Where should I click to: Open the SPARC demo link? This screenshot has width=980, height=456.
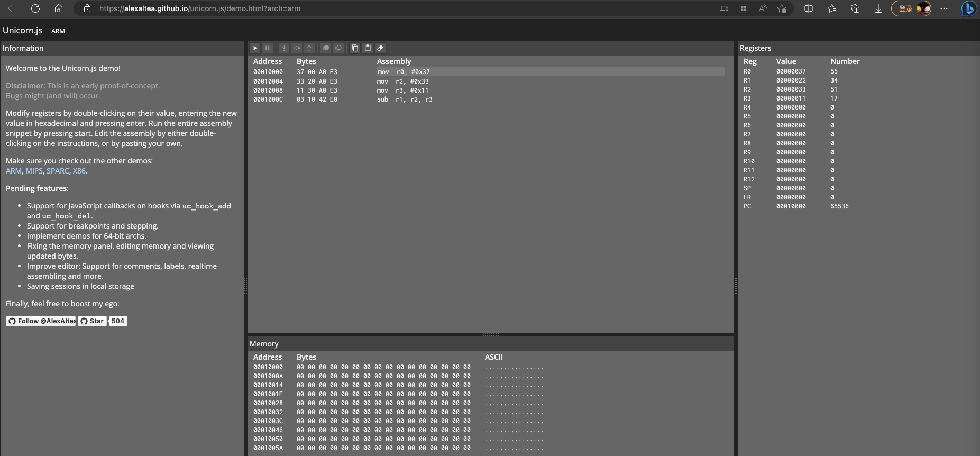click(58, 171)
